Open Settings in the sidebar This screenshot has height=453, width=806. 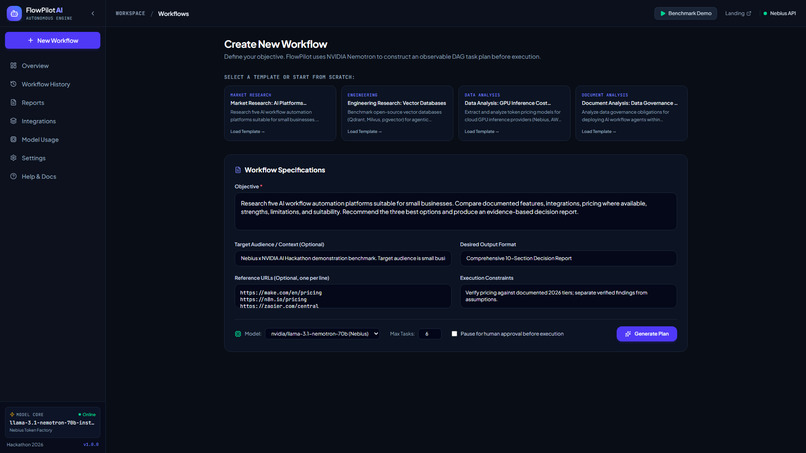52,158
